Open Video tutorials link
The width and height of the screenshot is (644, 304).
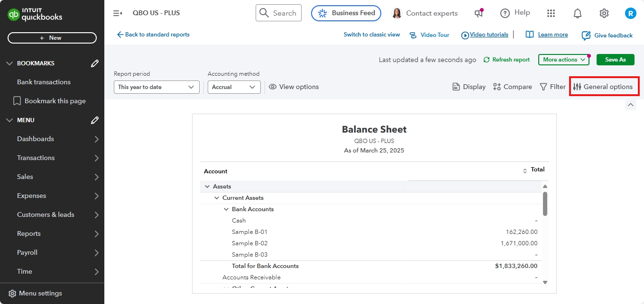click(485, 35)
